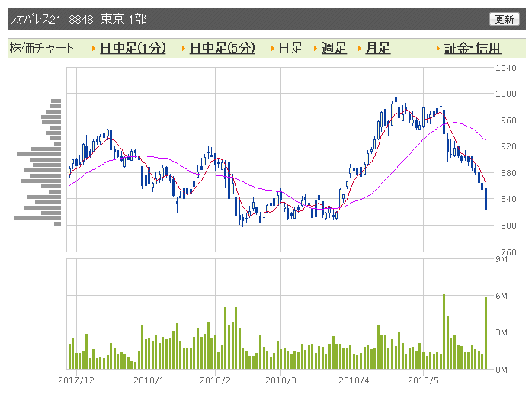This screenshot has height=404, width=532.
Task: Open the 証金・信用 margin link
Action: [473, 48]
